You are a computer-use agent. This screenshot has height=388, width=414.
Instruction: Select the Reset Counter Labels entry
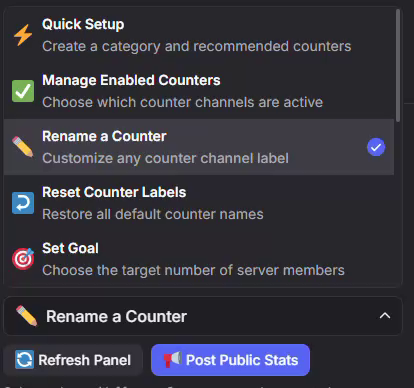(199, 203)
